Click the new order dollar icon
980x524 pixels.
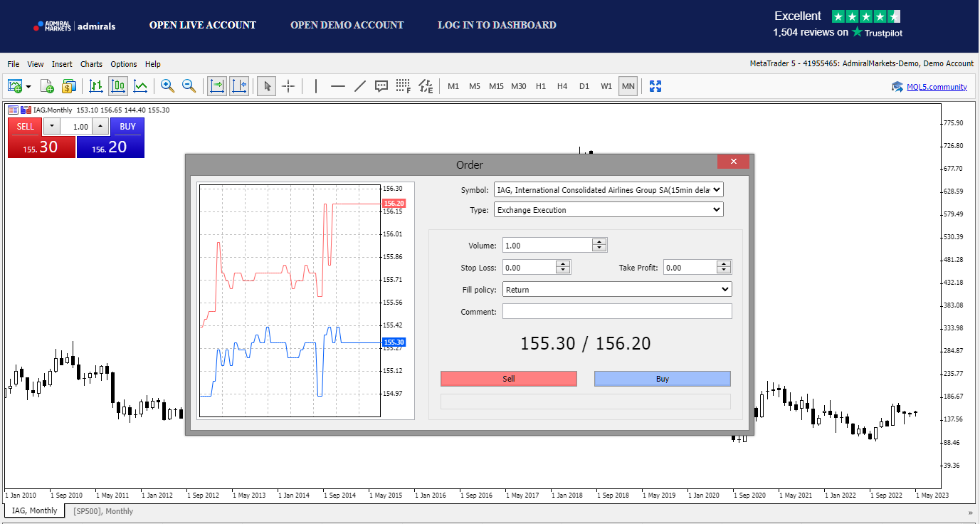click(68, 86)
